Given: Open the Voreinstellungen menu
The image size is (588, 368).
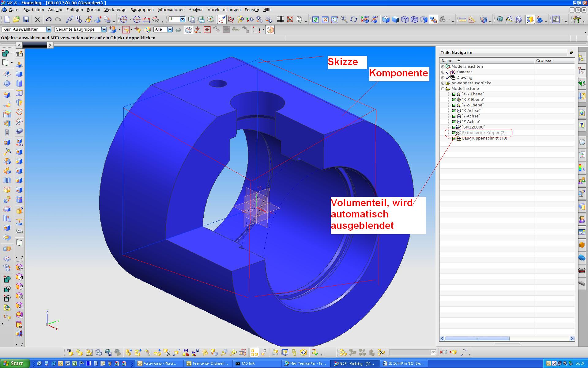Looking at the screenshot, I should [224, 10].
